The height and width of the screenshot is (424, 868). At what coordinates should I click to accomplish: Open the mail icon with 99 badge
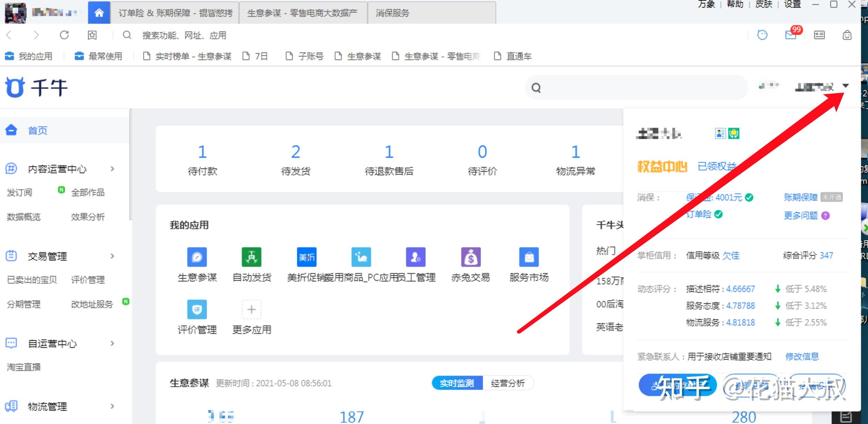click(791, 35)
